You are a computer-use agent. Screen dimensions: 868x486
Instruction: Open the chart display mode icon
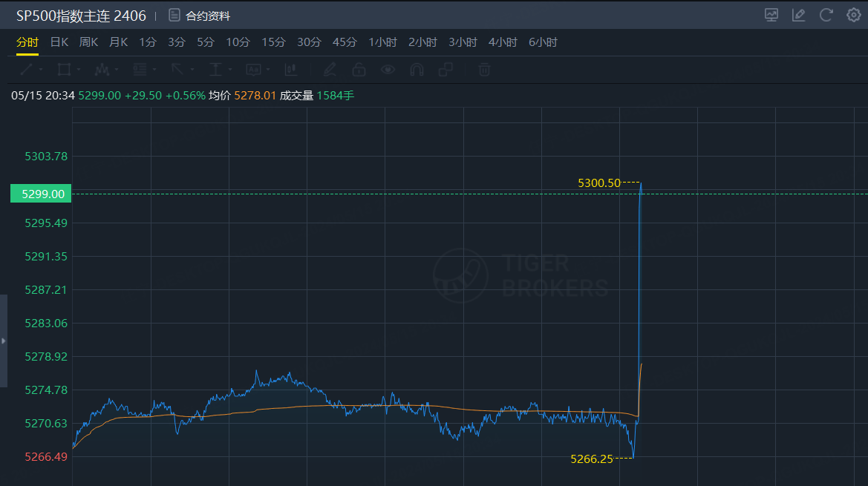click(771, 15)
